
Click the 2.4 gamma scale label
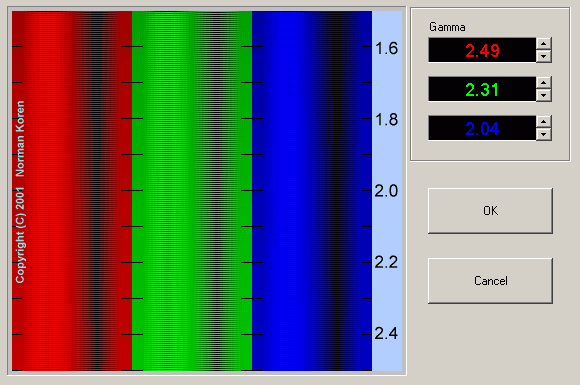tap(387, 334)
